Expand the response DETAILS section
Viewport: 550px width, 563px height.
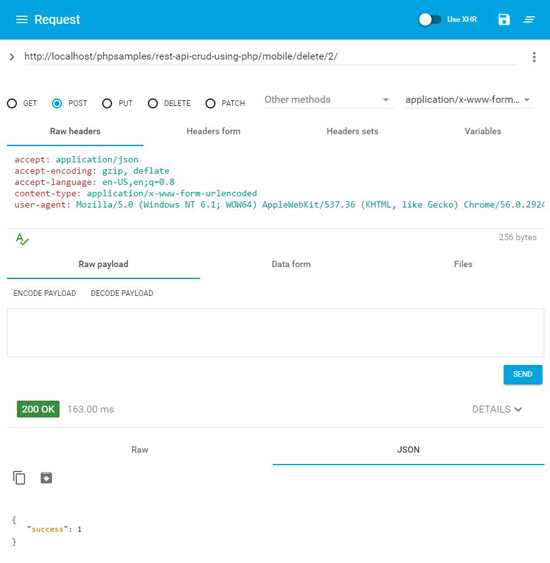tap(497, 409)
